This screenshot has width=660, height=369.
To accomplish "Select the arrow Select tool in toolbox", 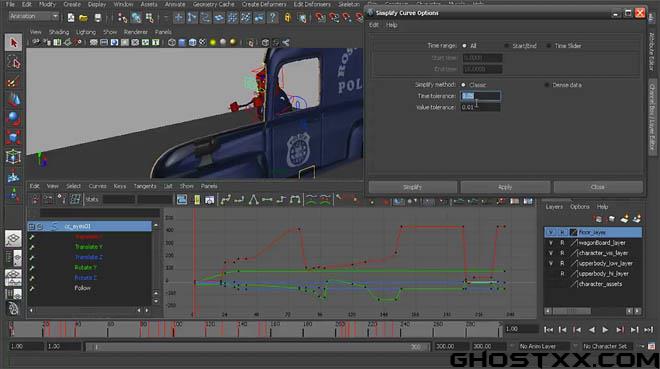I will point(13,43).
